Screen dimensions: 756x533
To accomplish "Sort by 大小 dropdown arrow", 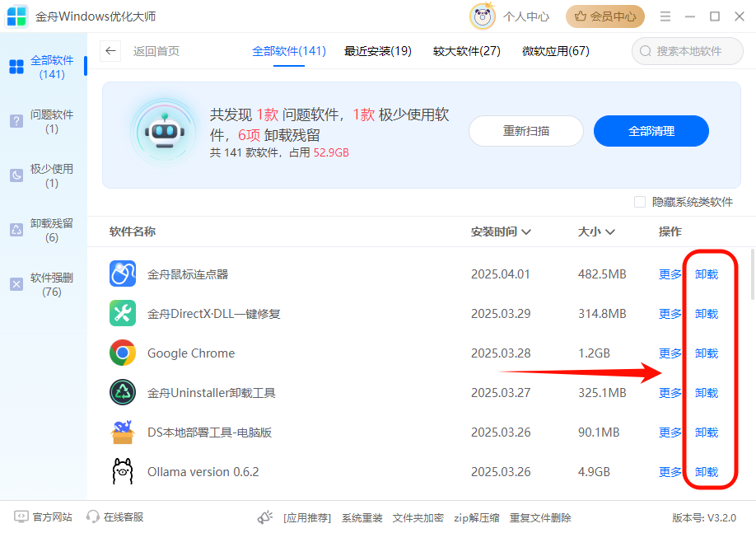I will point(610,232).
